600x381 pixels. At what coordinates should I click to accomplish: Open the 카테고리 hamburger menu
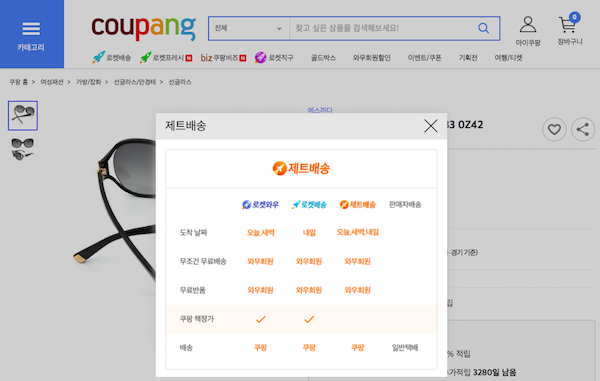[x=31, y=34]
